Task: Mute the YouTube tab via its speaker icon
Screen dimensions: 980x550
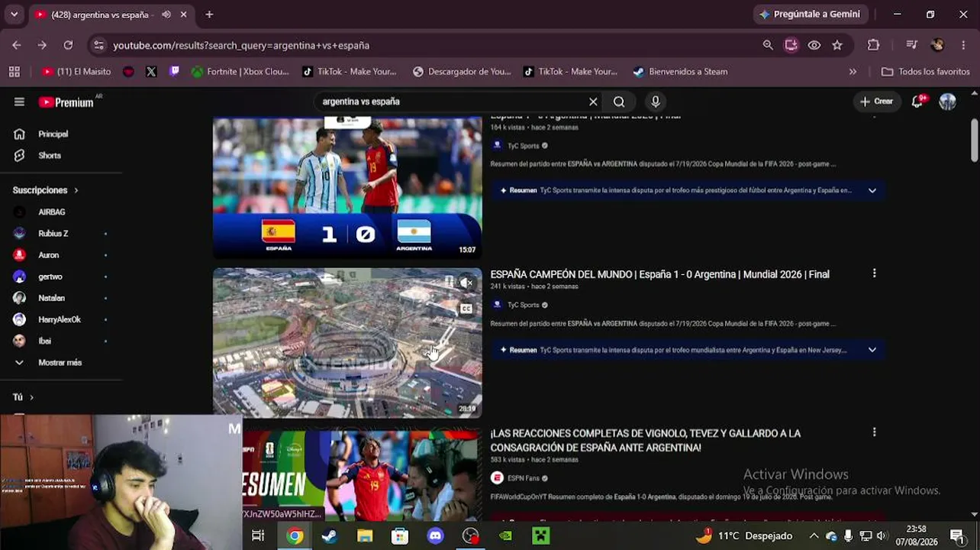Action: 166,15
